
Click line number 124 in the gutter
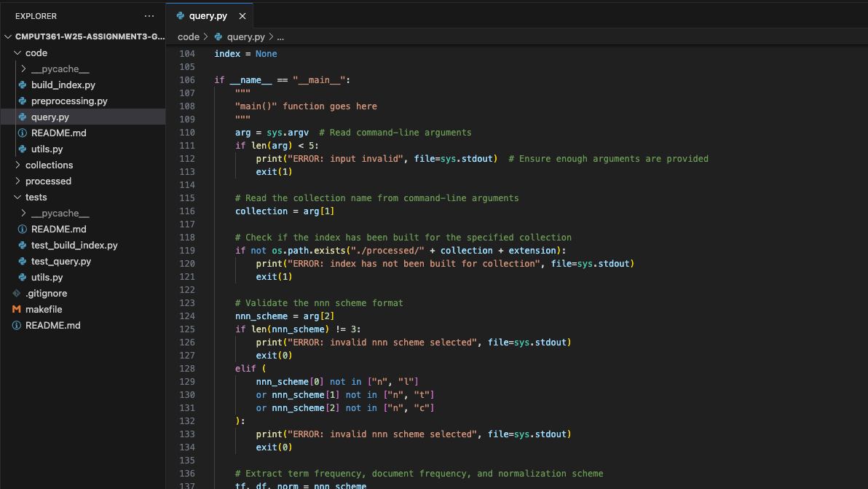[187, 316]
